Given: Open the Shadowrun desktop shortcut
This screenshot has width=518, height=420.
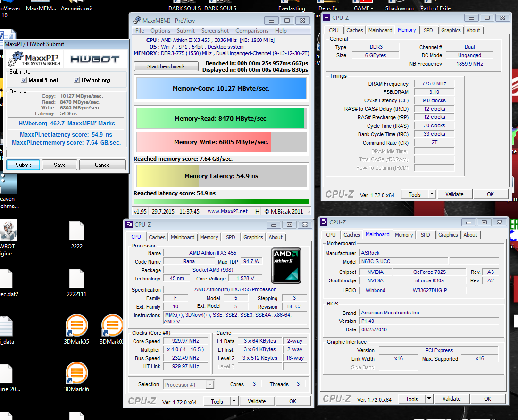Looking at the screenshot, I should (399, 6).
